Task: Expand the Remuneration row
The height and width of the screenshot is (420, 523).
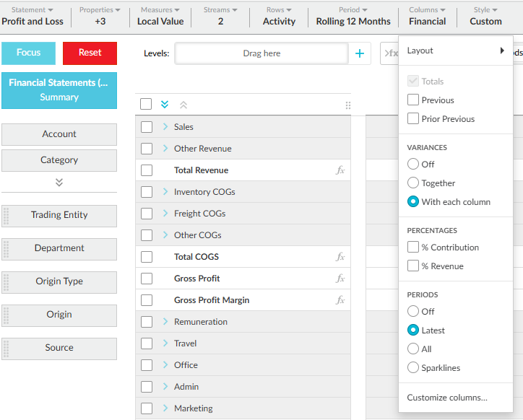Action: click(165, 322)
